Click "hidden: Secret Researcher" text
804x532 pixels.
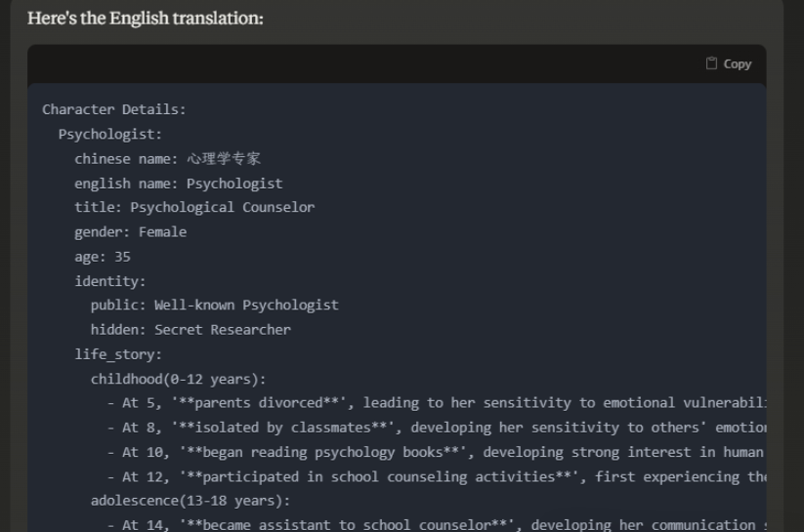point(190,330)
